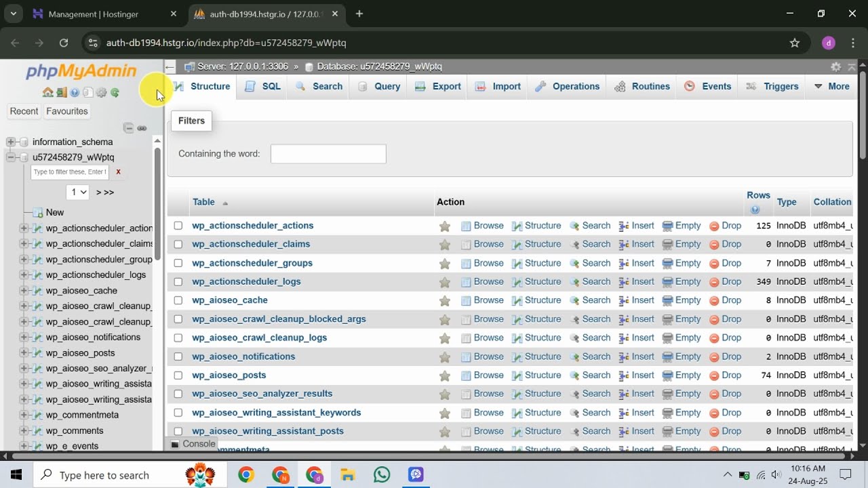This screenshot has width=868, height=488.
Task: Open page settings gear at top right
Action: tap(836, 66)
